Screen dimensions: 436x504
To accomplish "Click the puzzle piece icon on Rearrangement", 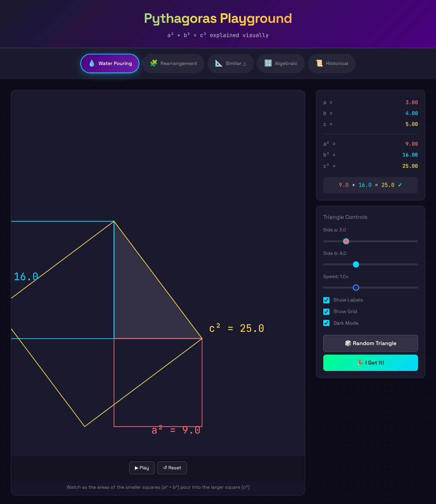I will [154, 63].
